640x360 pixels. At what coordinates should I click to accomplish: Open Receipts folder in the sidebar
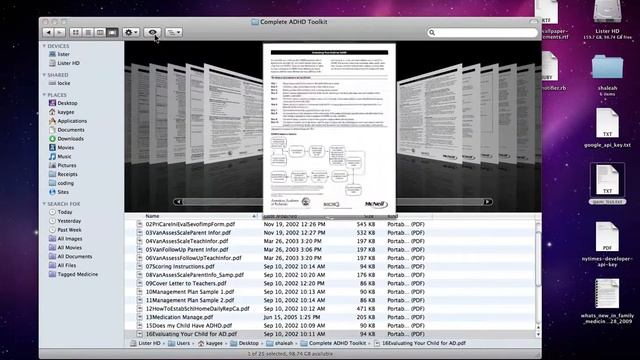[63, 174]
